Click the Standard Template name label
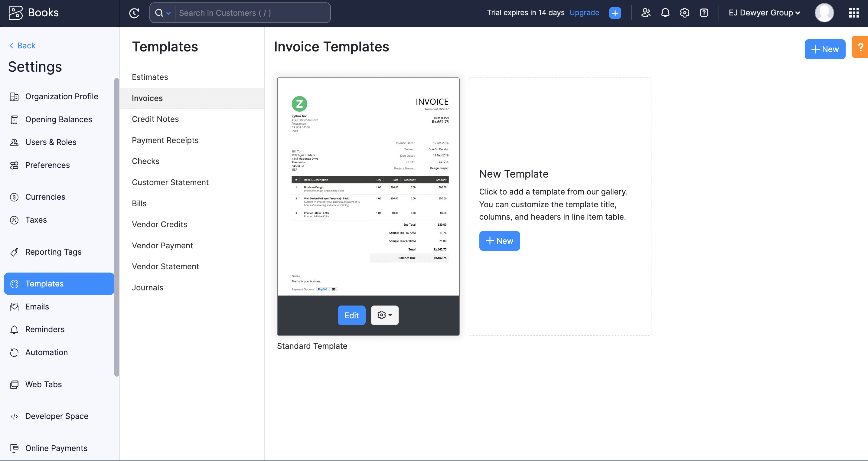Screen dimensions: 868x461 point(312,346)
